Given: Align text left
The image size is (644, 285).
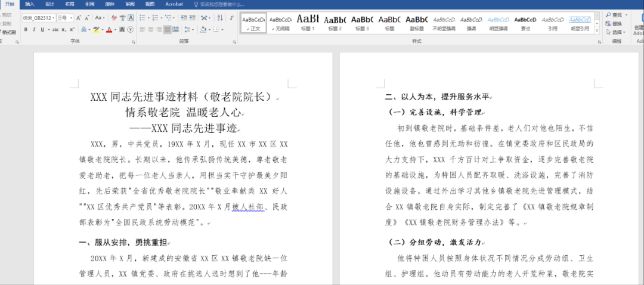Looking at the screenshot, I should [142, 30].
